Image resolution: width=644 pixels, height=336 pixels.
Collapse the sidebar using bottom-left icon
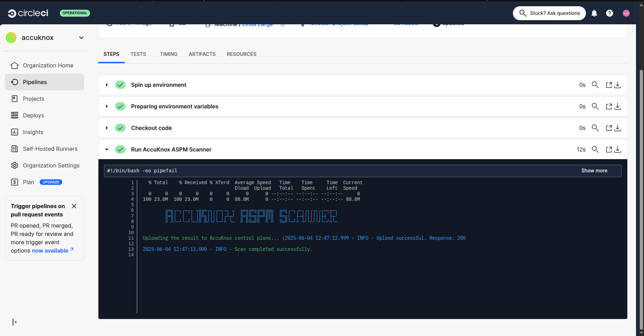(x=14, y=322)
